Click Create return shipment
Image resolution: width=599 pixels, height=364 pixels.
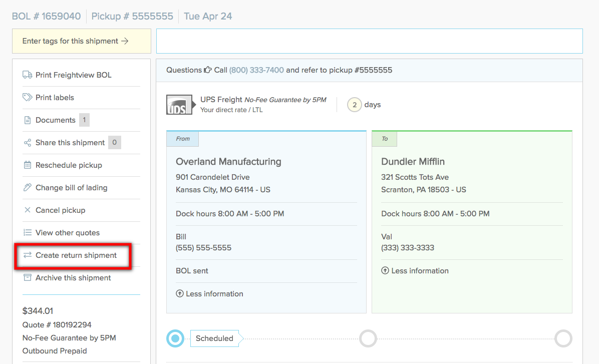76,255
